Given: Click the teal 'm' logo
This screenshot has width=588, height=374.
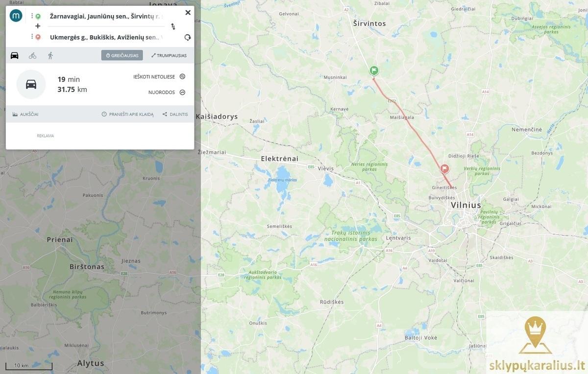Looking at the screenshot, I should (x=16, y=16).
